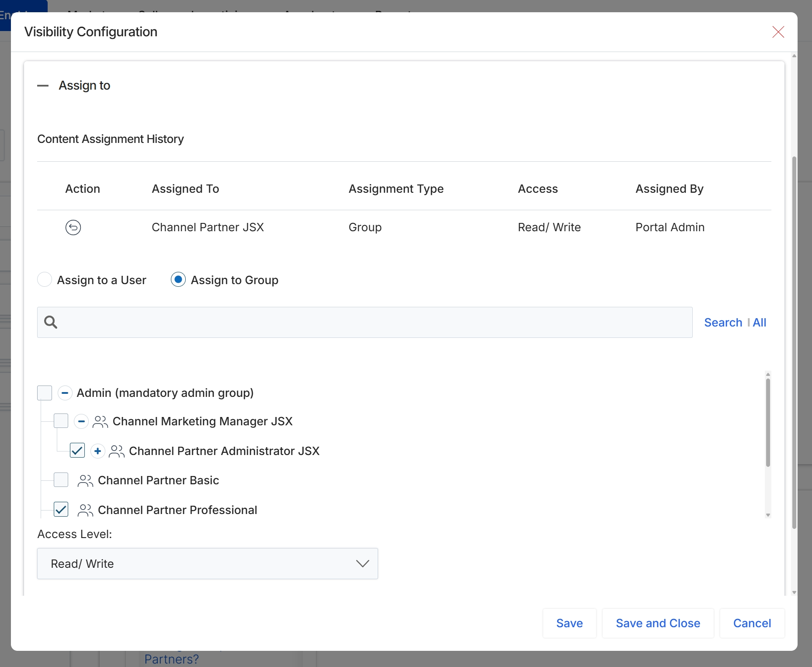Check Channel Marketing Manager JSX checkbox
Screen dimensions: 812x667
[x=61, y=421]
